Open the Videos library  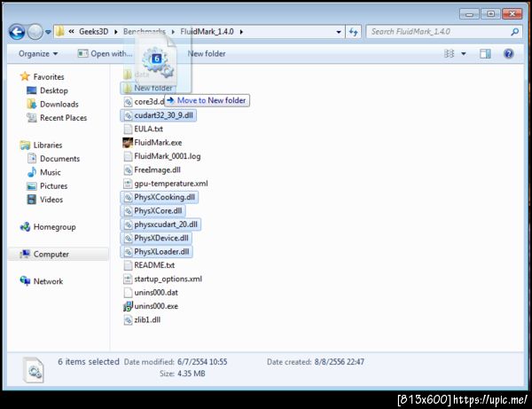pyautogui.click(x=51, y=200)
